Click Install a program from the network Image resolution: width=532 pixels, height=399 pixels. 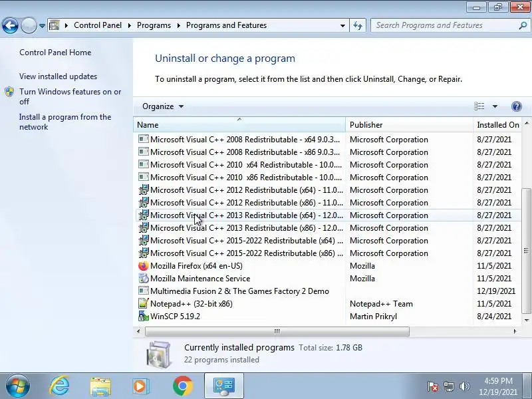click(x=65, y=122)
